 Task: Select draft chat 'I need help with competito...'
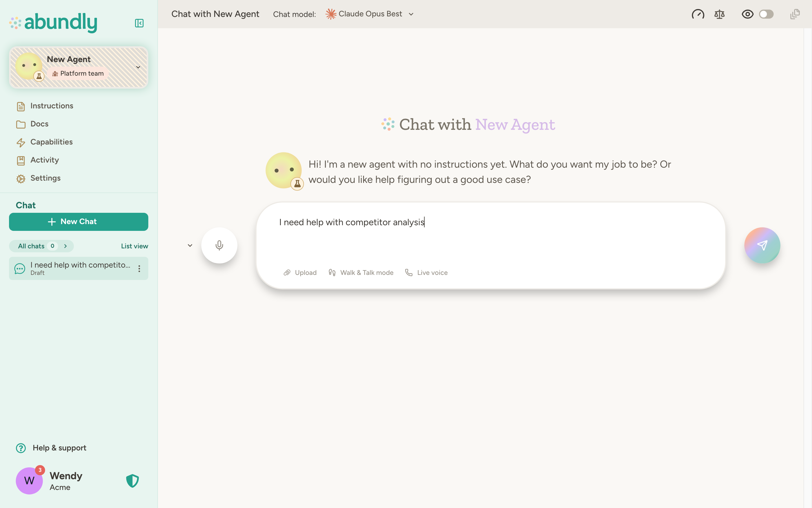(x=78, y=268)
